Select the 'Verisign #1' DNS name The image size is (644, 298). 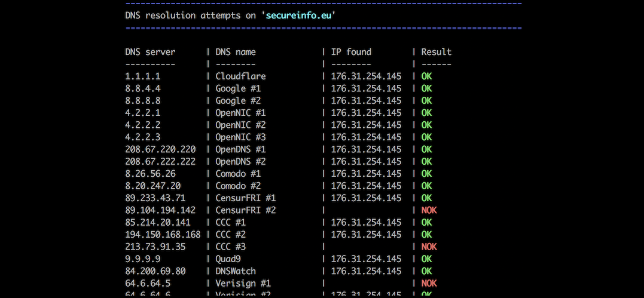(x=243, y=283)
